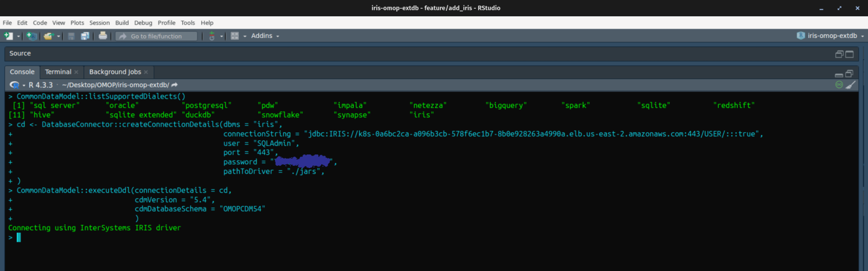Click the listSupportedDialects() command text
This screenshot has height=271, width=868.
click(x=101, y=96)
